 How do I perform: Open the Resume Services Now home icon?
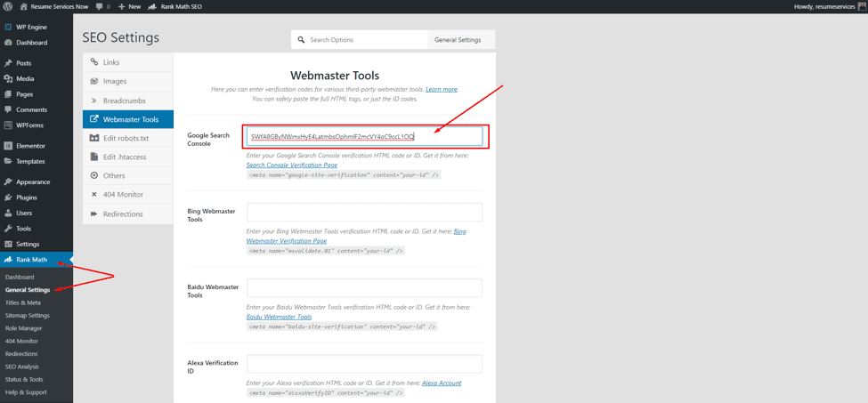(x=23, y=6)
